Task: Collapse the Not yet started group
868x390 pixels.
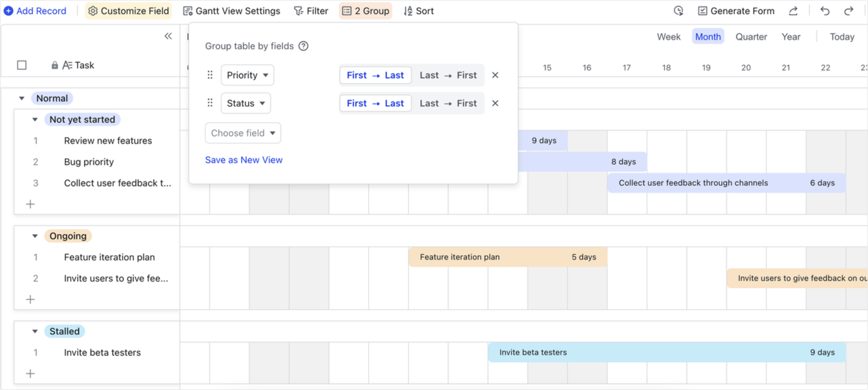Action: click(x=35, y=120)
